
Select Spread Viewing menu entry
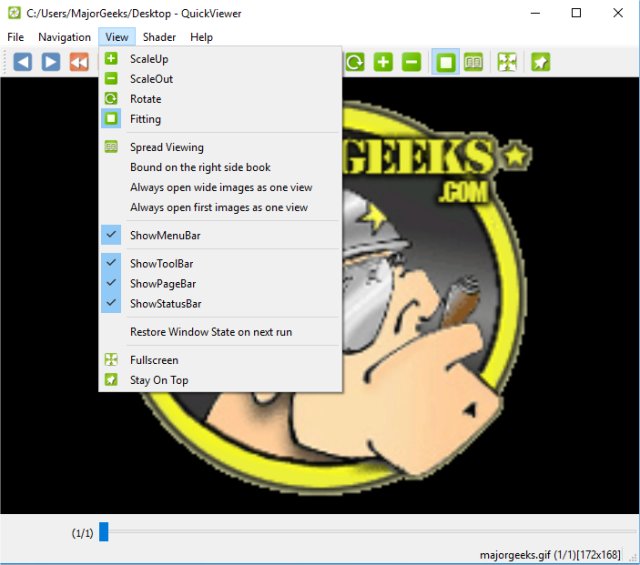click(x=220, y=147)
